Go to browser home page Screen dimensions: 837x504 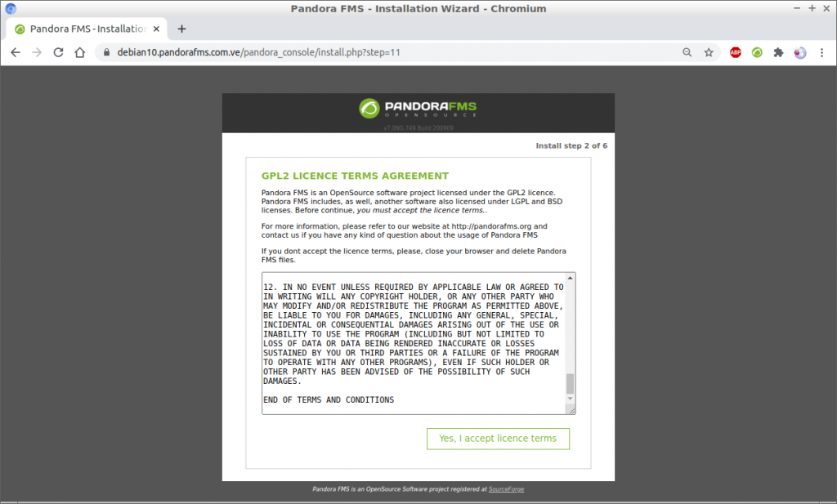[79, 52]
